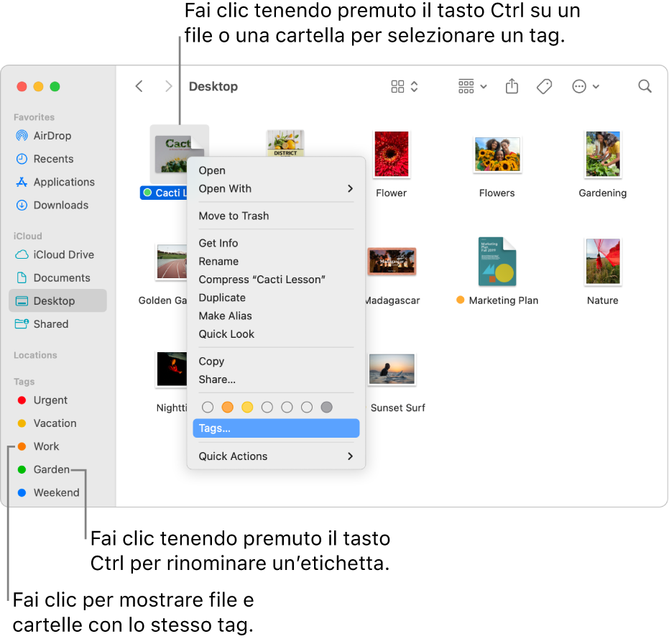Choose Make Alias
Screen dimensions: 669x644
pyautogui.click(x=276, y=316)
